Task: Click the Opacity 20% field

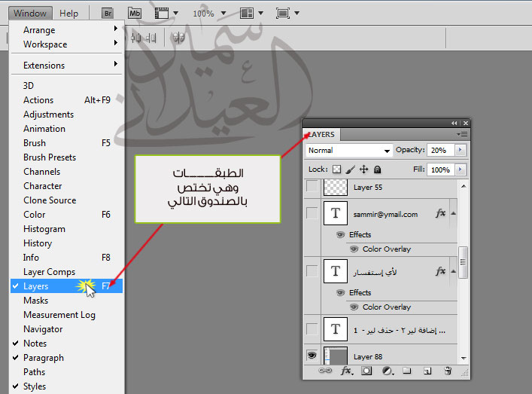Action: (x=440, y=150)
